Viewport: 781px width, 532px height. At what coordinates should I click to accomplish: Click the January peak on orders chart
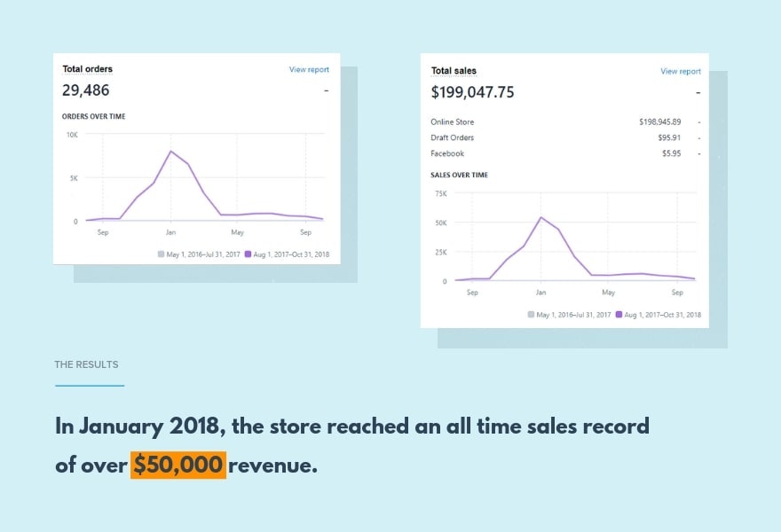[170, 151]
